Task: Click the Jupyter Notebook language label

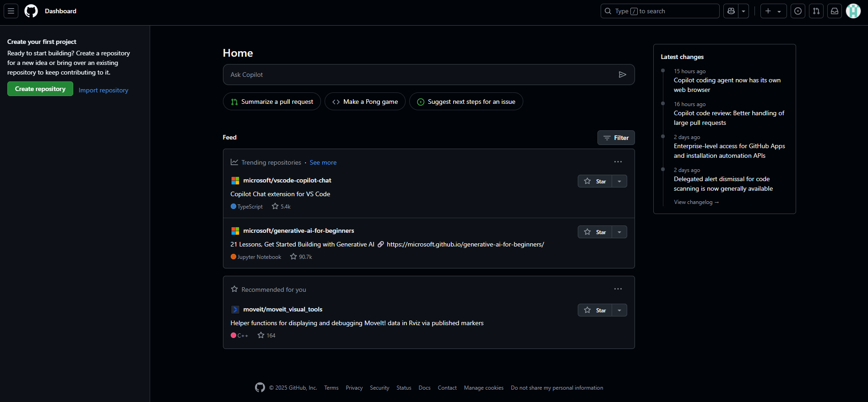Action: click(x=259, y=257)
